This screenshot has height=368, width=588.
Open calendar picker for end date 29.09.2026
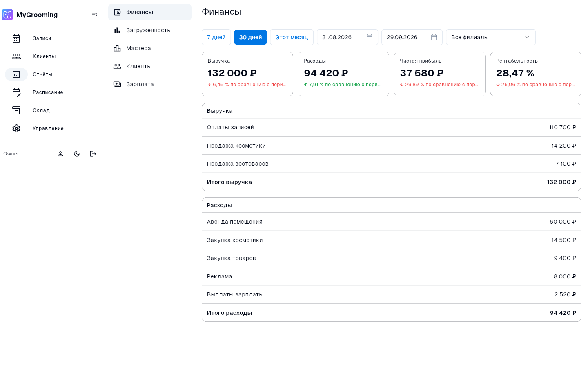(434, 37)
